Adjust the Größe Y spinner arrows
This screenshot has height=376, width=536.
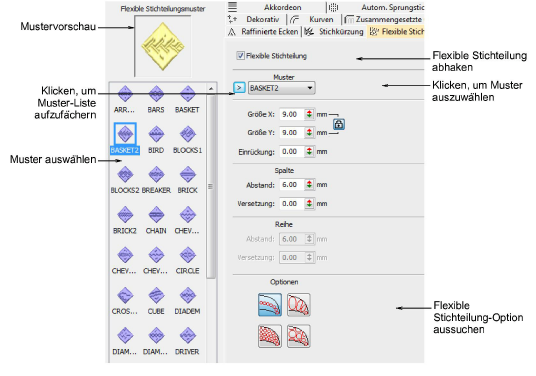click(x=309, y=133)
